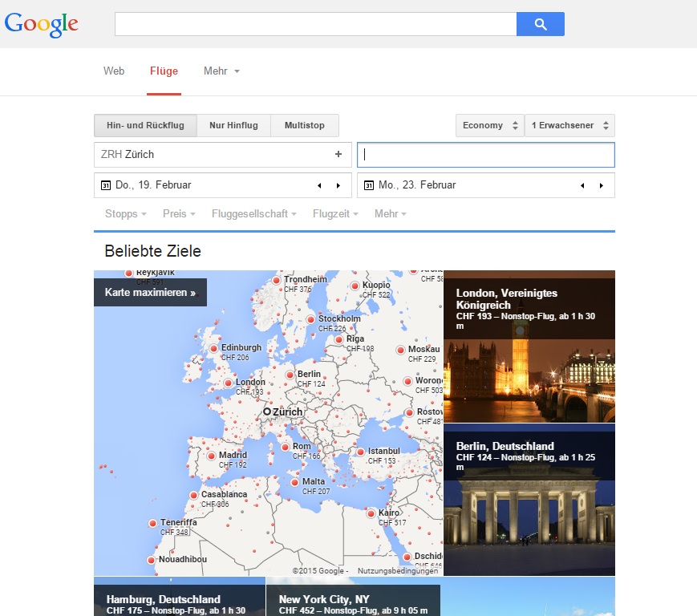Screen dimensions: 697x616
Task: Select the Casablanca map marker
Action: coord(193,495)
